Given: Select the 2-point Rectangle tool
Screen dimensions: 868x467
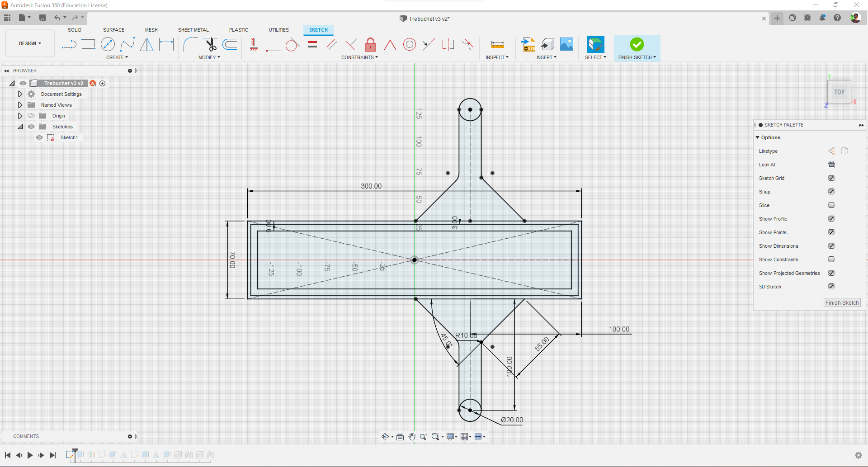Looking at the screenshot, I should coord(88,44).
